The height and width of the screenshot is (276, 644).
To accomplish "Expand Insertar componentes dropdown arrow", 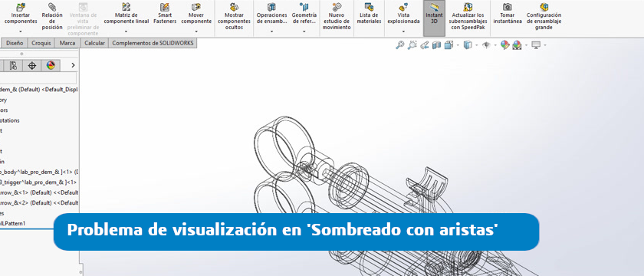I will 20,31.
